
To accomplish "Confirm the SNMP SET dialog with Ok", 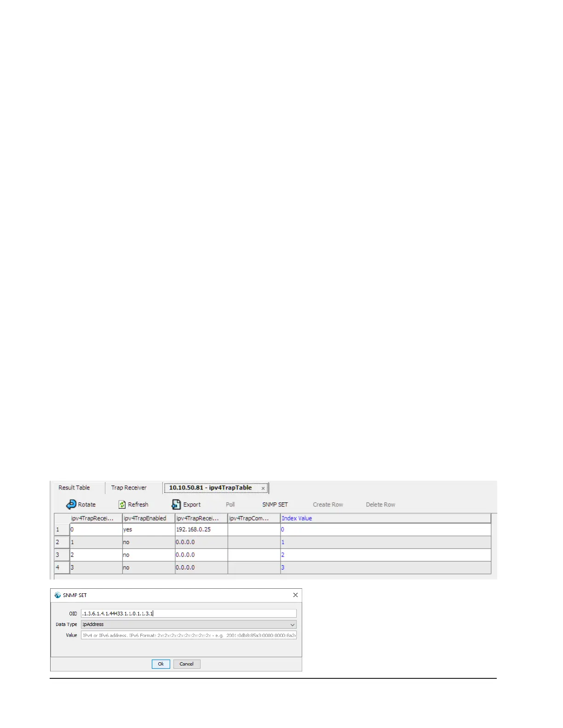I will click(x=161, y=664).
